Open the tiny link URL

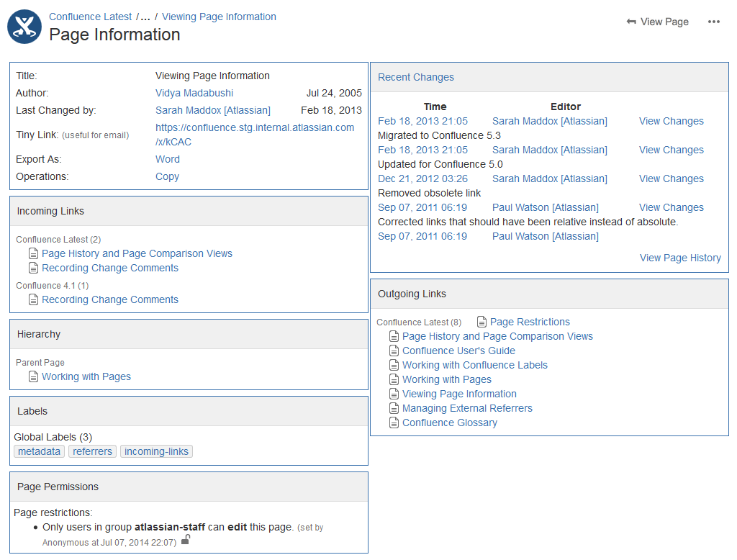point(255,135)
